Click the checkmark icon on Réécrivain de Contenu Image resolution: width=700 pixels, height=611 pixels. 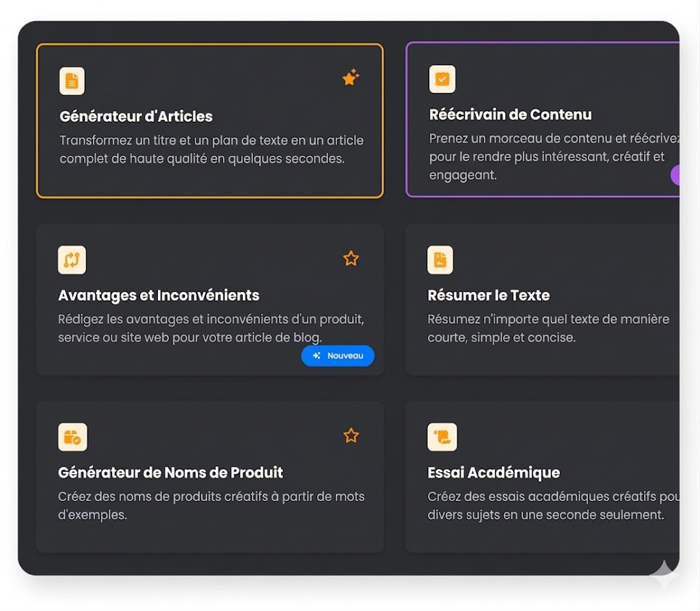click(x=442, y=79)
